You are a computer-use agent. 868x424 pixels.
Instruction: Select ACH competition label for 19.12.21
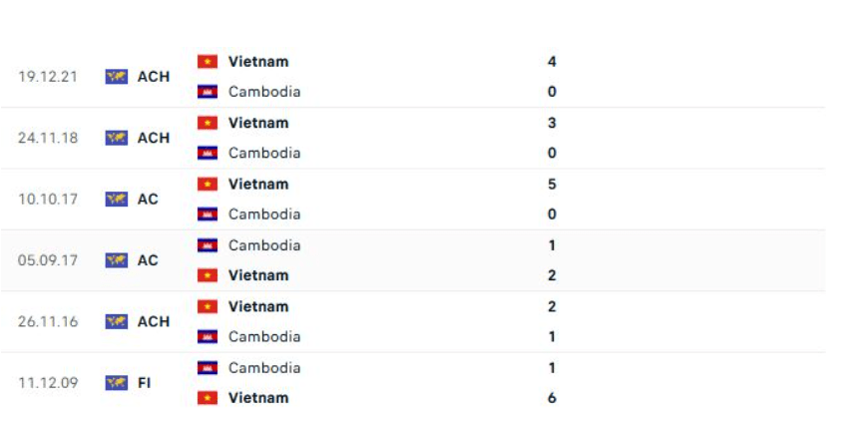[x=154, y=77]
